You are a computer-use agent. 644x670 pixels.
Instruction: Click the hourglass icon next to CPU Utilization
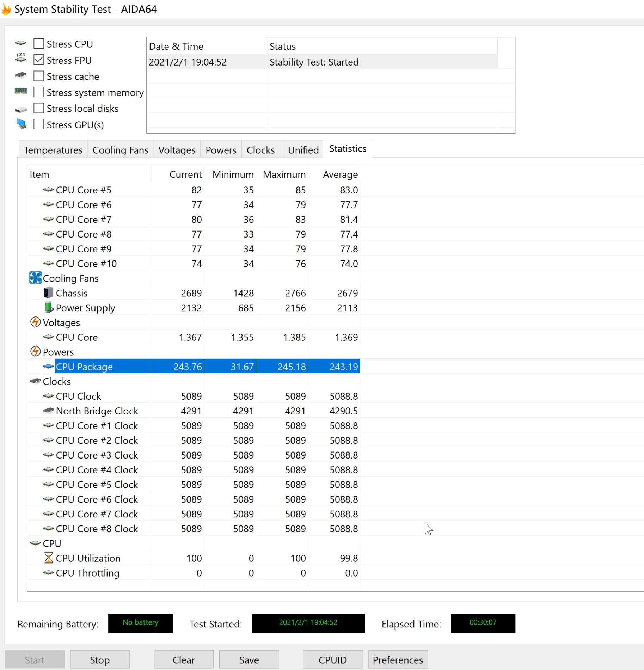point(49,558)
